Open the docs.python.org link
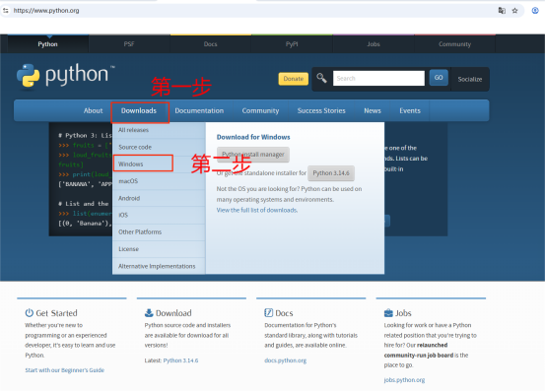Image resolution: width=545 pixels, height=392 pixels. [286, 360]
